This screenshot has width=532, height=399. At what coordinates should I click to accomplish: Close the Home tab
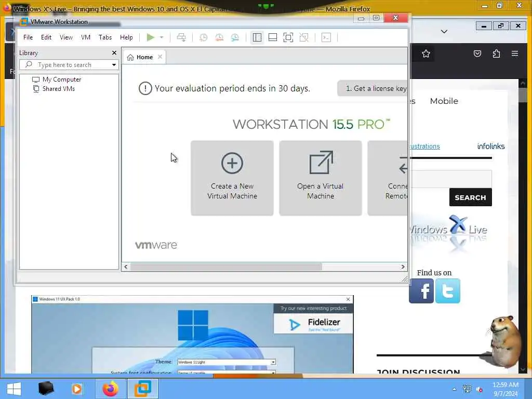[160, 57]
